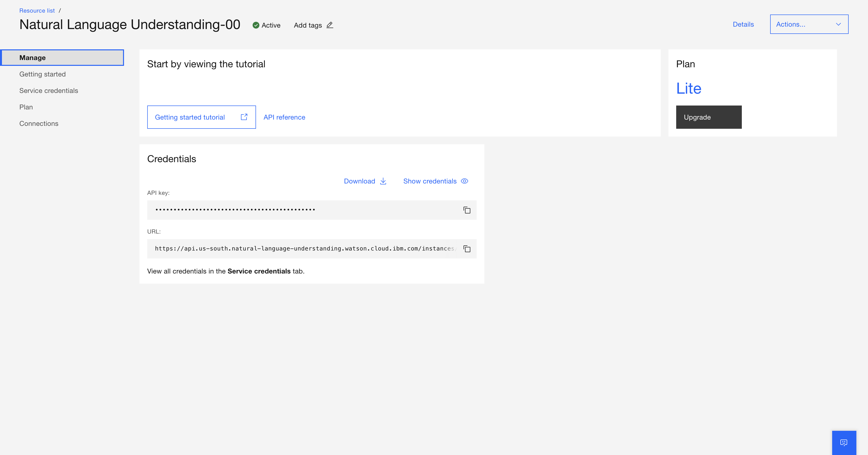Click the Upgrade plan button

[708, 117]
